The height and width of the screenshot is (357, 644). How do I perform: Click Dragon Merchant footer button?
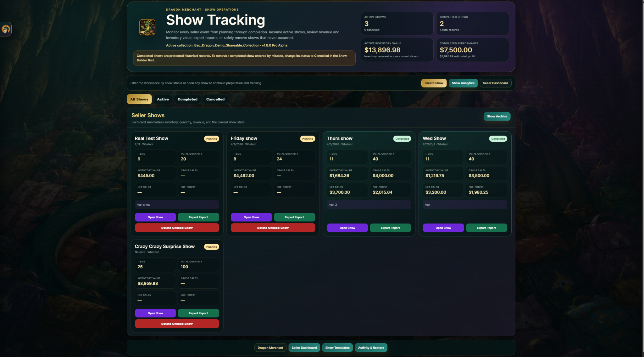(270, 348)
